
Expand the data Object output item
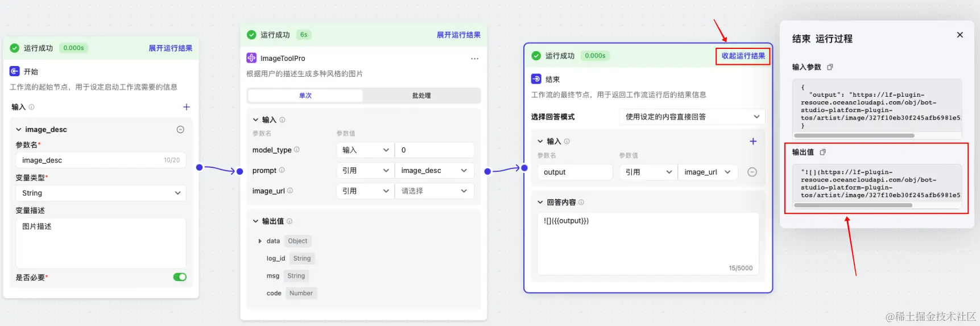pos(260,241)
